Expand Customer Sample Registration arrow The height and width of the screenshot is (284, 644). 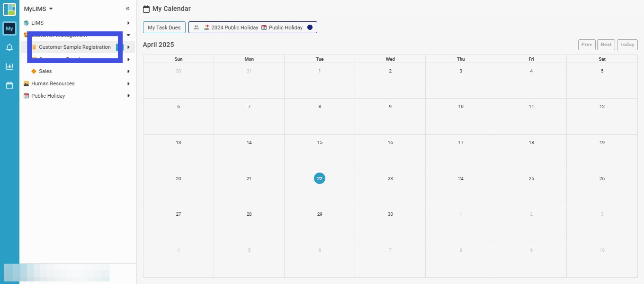(x=128, y=47)
